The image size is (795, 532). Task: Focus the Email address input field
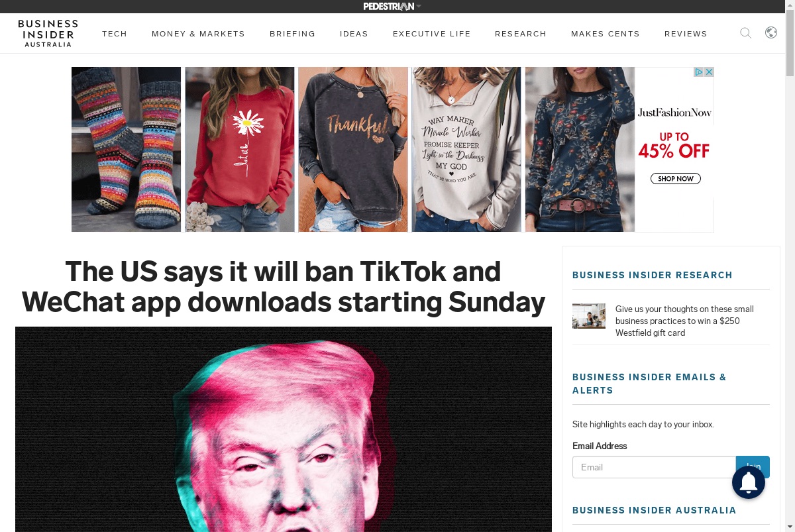654,467
